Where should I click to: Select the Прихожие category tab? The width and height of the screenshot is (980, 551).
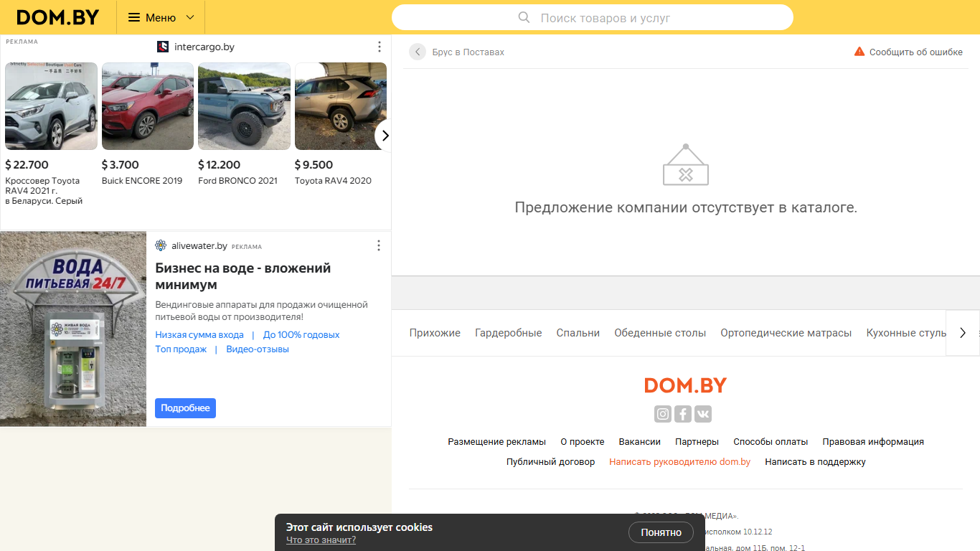pos(435,333)
